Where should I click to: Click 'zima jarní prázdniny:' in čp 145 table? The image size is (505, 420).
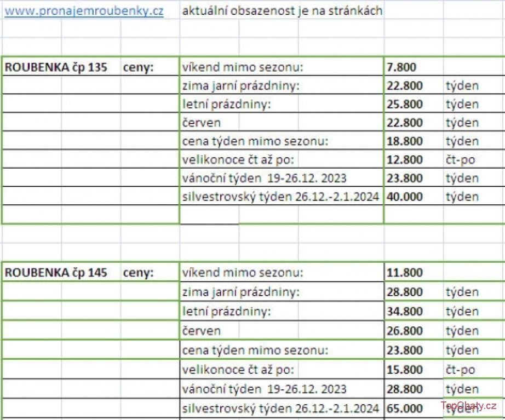click(240, 292)
